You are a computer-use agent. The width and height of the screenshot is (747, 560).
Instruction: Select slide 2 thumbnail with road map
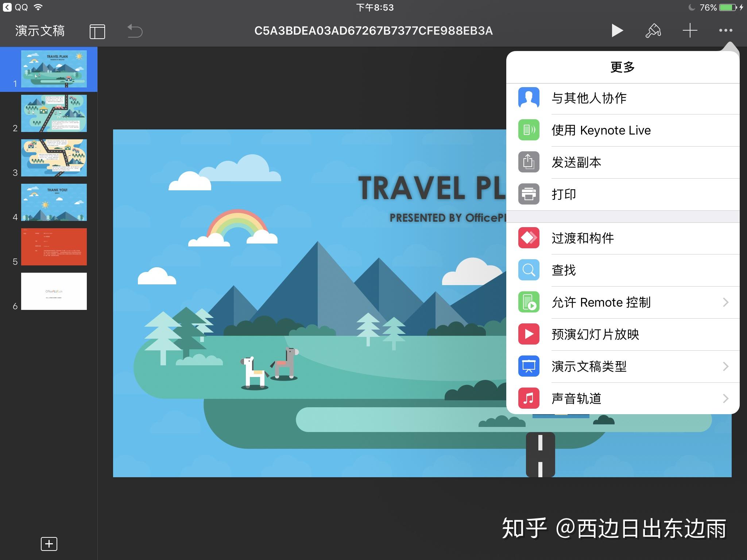(54, 113)
